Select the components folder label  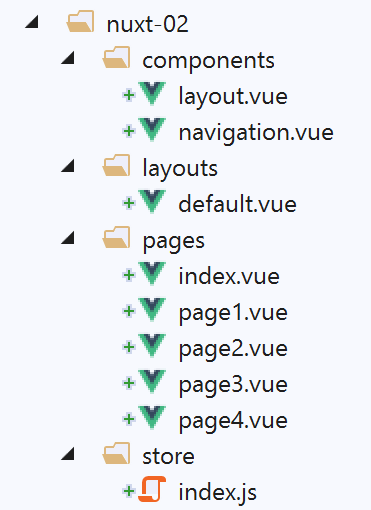click(209, 61)
